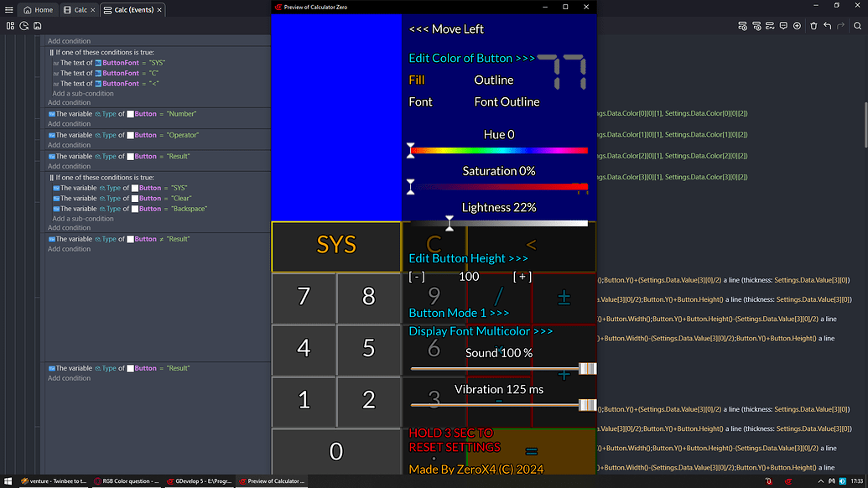The width and height of the screenshot is (868, 488).
Task: Select the Font color option
Action: (420, 101)
